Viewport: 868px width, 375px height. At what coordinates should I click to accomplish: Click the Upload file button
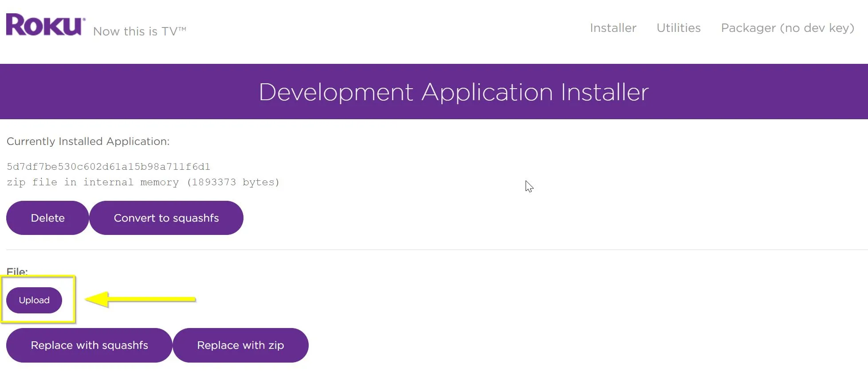pyautogui.click(x=34, y=300)
